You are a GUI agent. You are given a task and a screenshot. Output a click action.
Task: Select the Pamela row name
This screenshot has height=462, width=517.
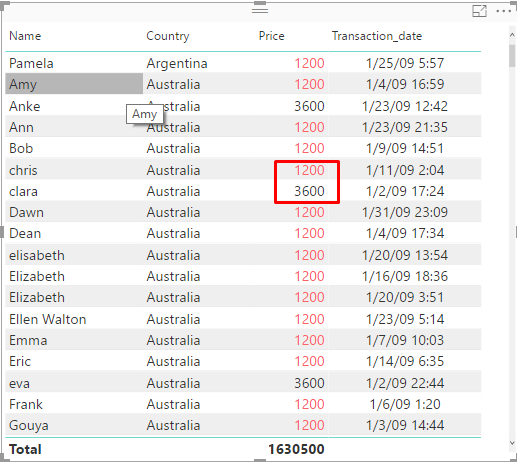coord(31,63)
